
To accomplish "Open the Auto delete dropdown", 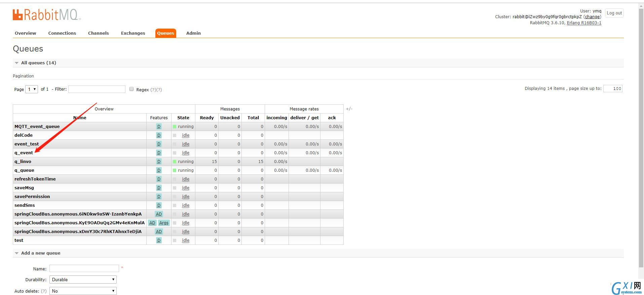I will coord(83,291).
